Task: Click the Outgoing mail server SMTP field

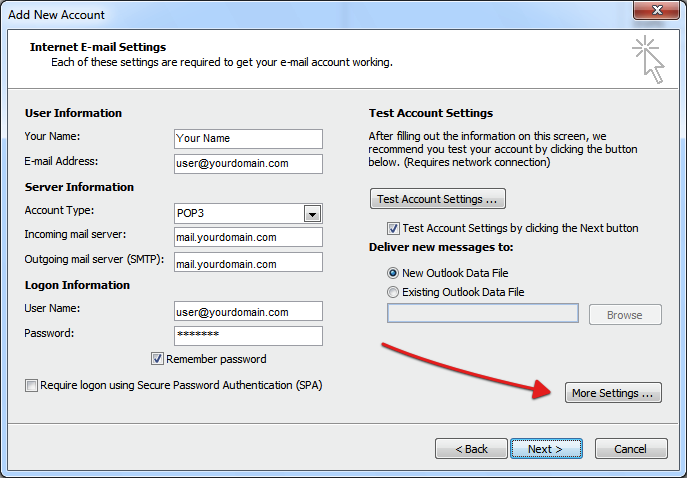Action: click(x=248, y=262)
